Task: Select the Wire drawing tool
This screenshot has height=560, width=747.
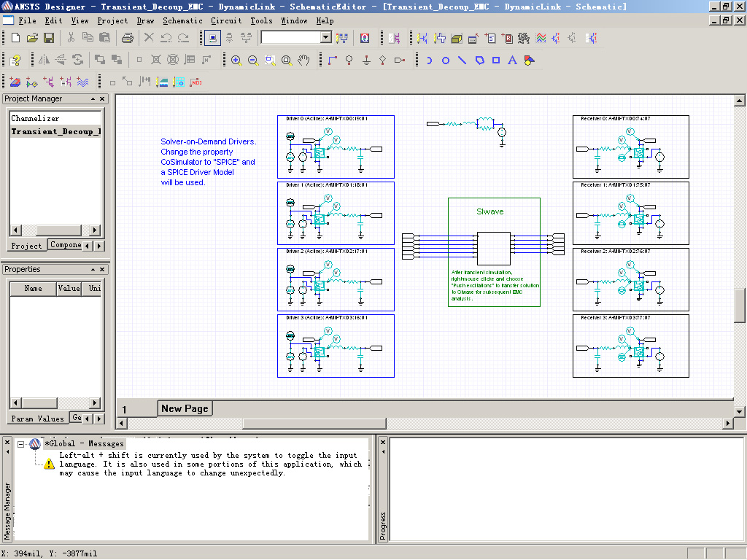Action: tap(333, 60)
